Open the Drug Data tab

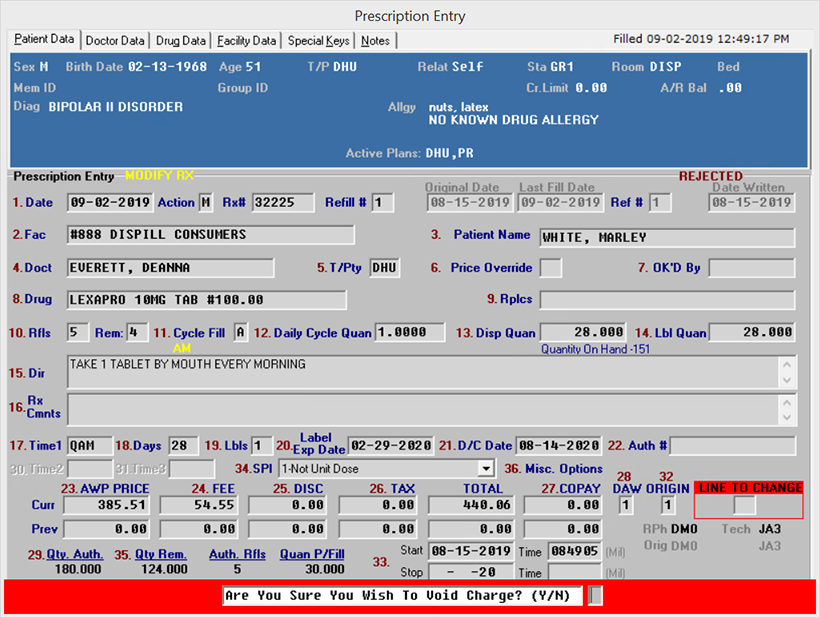pyautogui.click(x=181, y=41)
